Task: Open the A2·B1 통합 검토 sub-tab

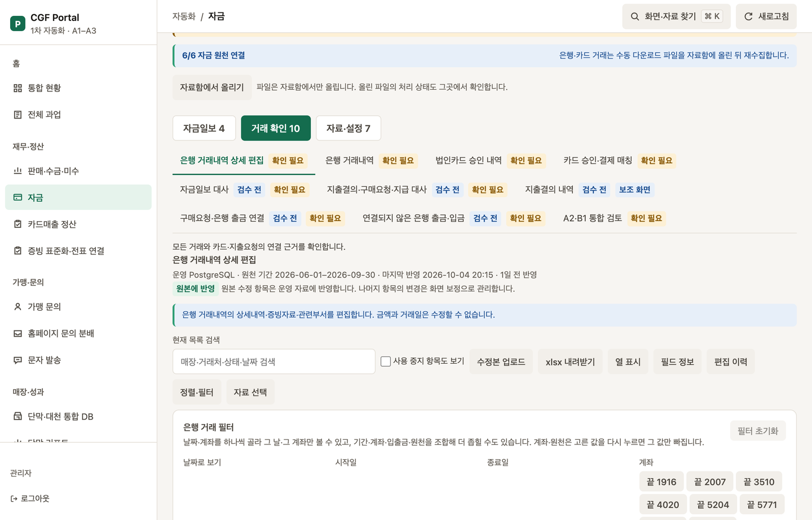Action: (x=614, y=218)
